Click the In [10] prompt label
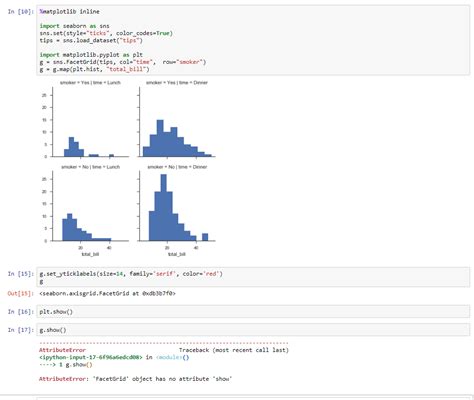Image resolution: width=474 pixels, height=400 pixels. [x=21, y=12]
